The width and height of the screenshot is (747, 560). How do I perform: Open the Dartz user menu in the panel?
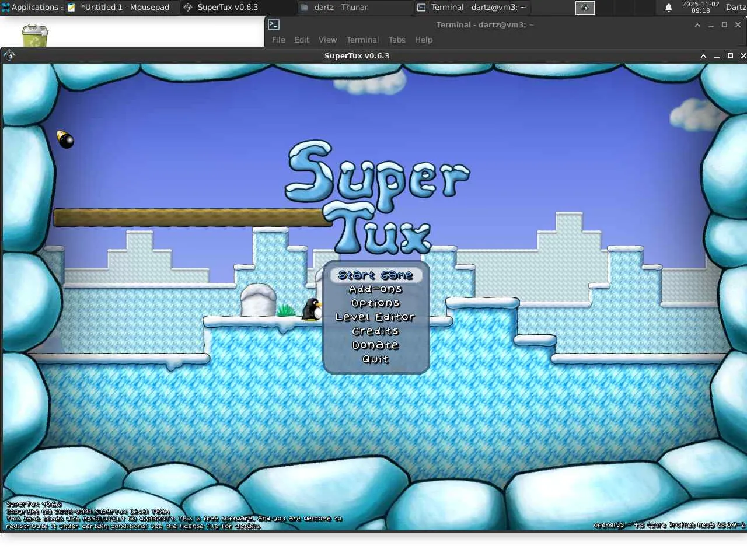736,7
